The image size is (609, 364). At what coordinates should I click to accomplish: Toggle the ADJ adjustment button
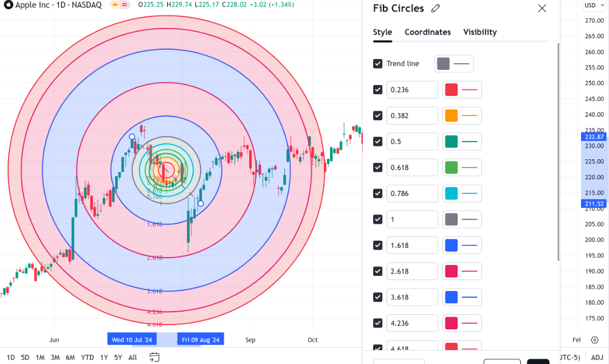pos(597,357)
